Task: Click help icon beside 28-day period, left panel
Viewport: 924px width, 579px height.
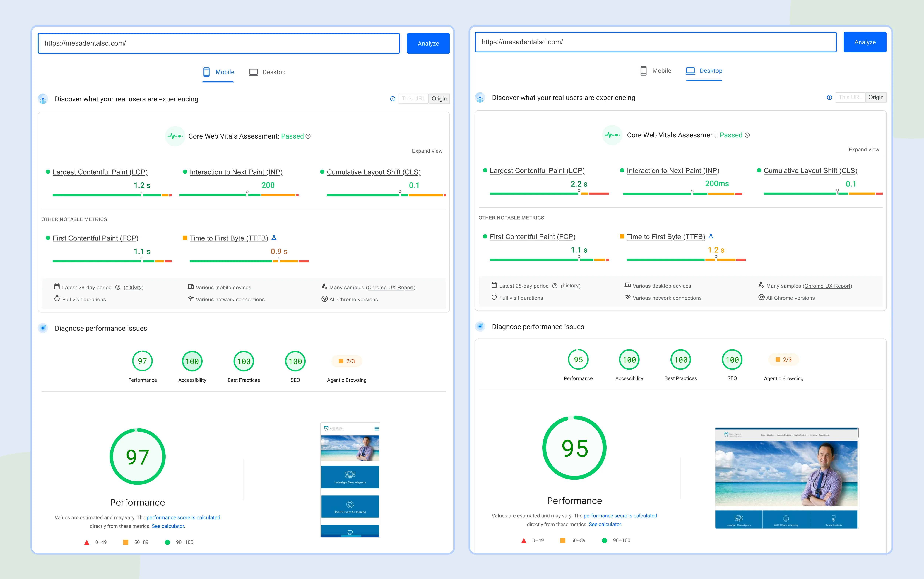Action: [x=118, y=288]
